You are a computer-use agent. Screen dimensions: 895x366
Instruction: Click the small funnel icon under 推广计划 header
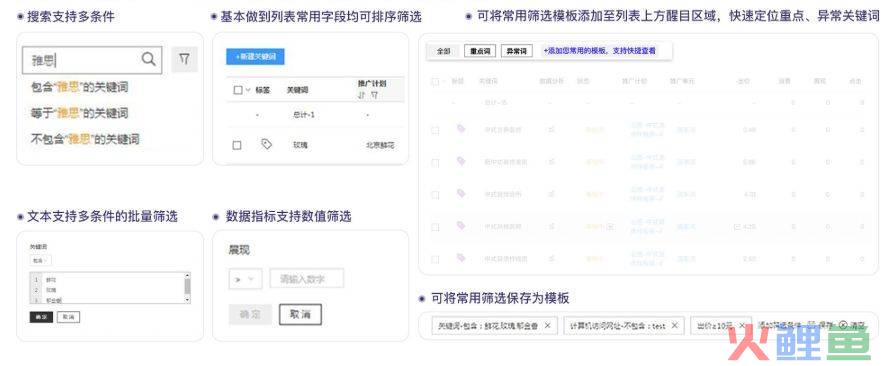tap(374, 95)
